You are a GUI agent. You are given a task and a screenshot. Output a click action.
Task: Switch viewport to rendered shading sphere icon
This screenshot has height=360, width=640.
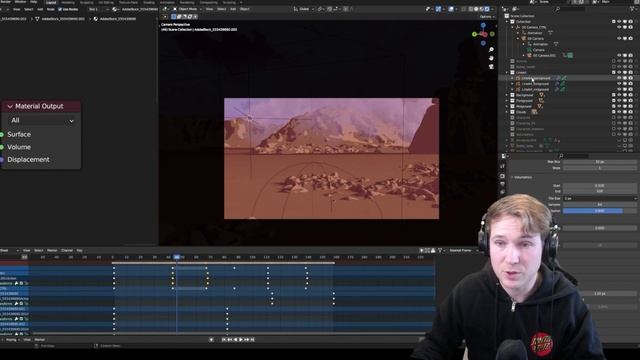487,9
